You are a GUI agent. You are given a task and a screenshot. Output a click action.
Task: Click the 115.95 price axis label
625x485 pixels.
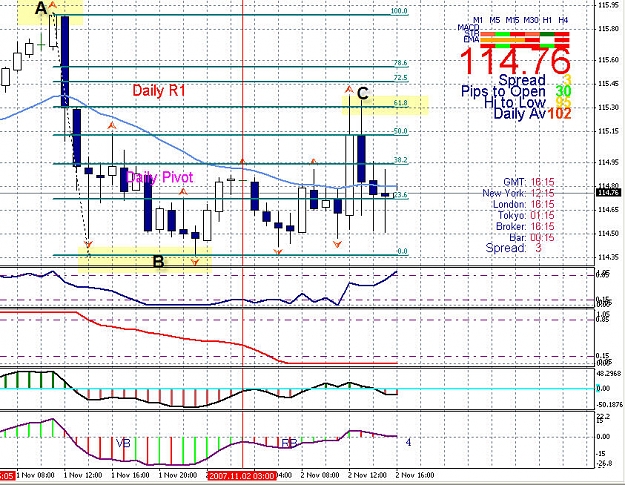[x=609, y=5]
